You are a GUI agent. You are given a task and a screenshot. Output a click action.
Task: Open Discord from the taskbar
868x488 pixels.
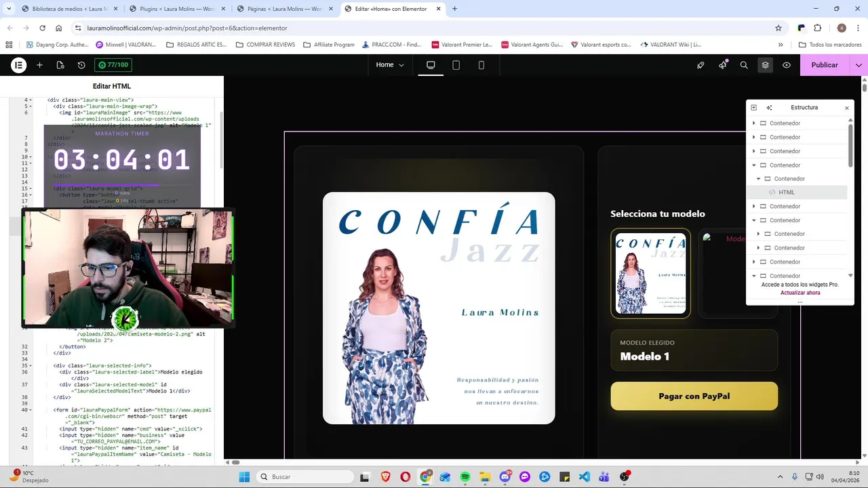(505, 477)
